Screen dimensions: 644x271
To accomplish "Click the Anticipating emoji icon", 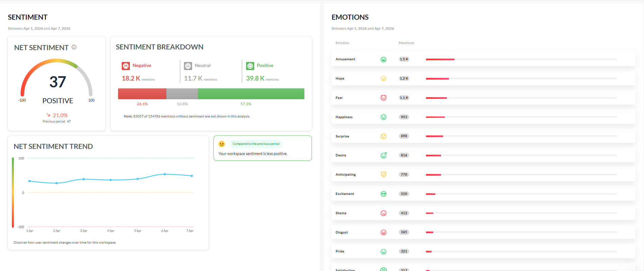I will click(x=384, y=175).
